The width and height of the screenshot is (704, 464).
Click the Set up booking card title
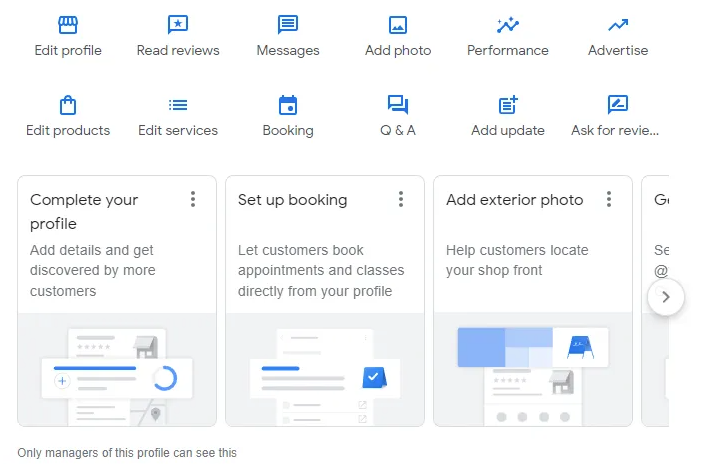[292, 200]
